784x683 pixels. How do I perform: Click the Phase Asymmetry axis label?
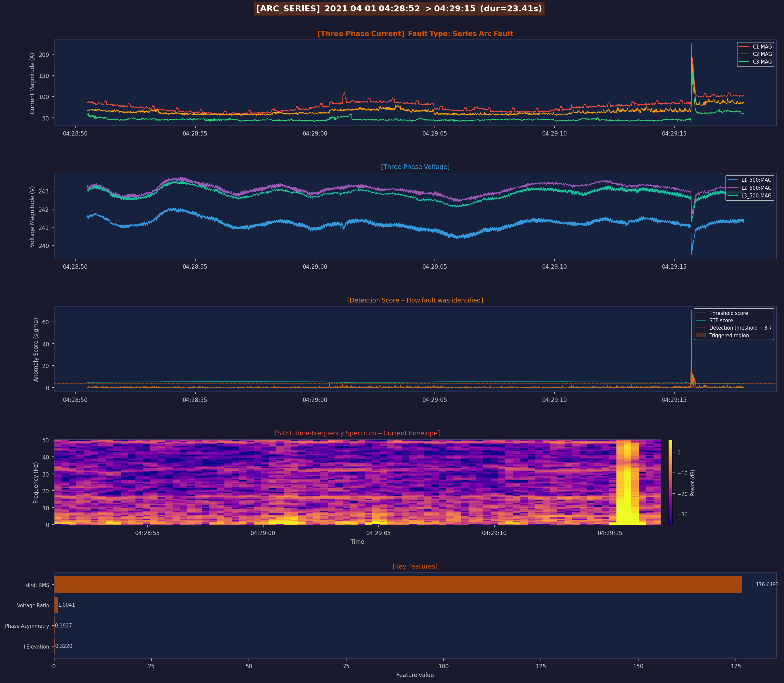click(x=27, y=626)
